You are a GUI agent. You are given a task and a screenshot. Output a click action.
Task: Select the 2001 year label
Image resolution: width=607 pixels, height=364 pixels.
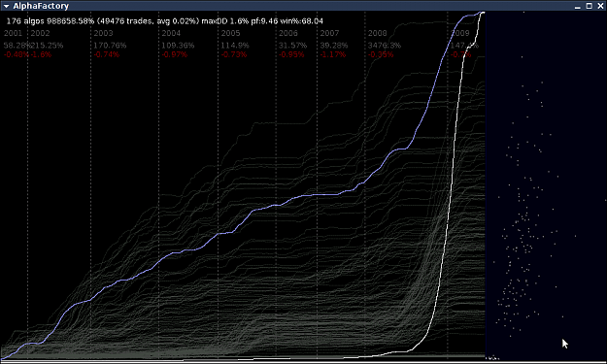click(x=13, y=33)
